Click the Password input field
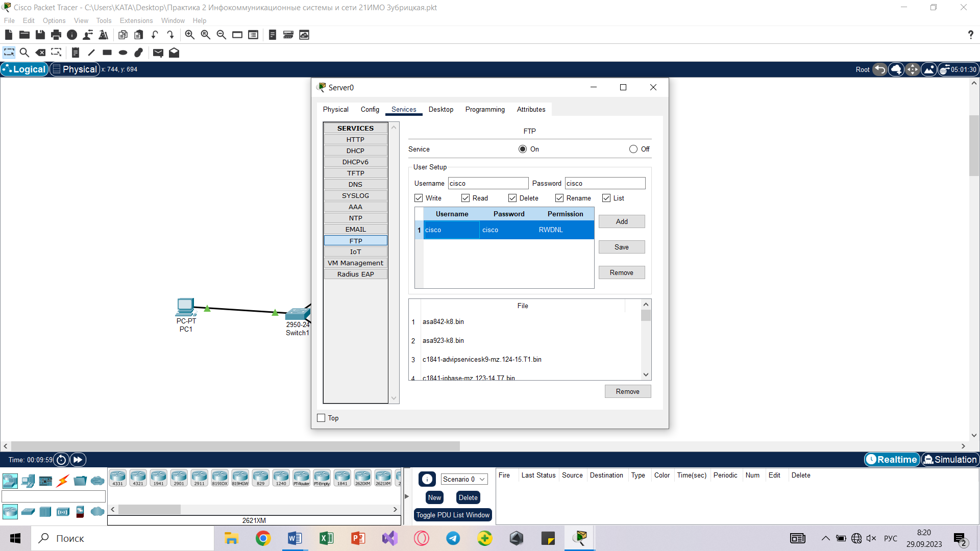The width and height of the screenshot is (980, 551). click(x=605, y=183)
